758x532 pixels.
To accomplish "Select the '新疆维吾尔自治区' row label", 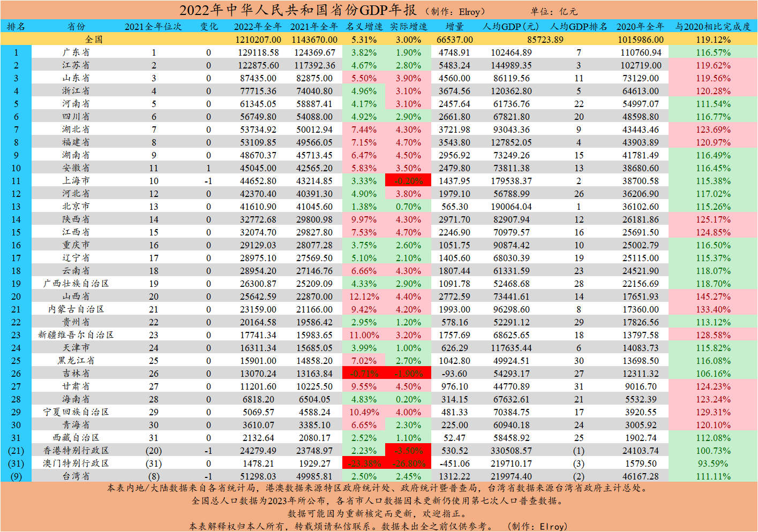I will 76,335.
